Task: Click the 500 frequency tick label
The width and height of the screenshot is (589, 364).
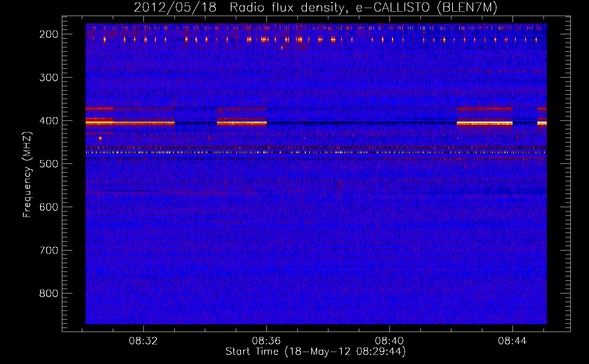Action: (x=49, y=164)
